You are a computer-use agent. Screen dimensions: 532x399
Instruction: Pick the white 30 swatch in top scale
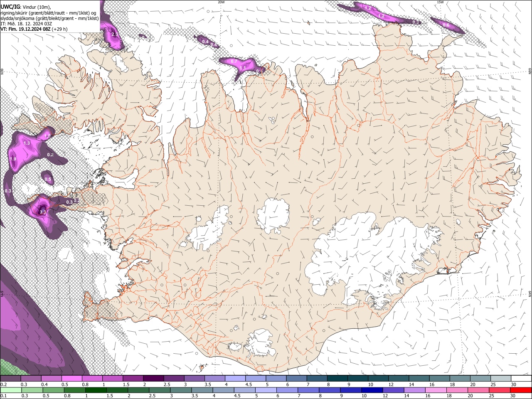tap(522, 379)
